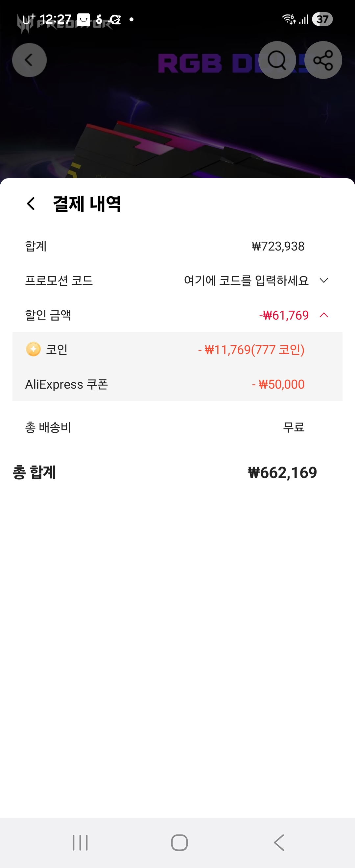This screenshot has width=355, height=868.
Task: Tap the gold coin icon
Action: (33, 349)
